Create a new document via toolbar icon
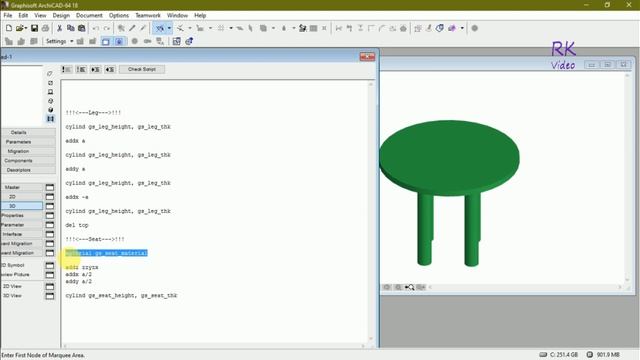This screenshot has width=640, height=360. point(9,28)
